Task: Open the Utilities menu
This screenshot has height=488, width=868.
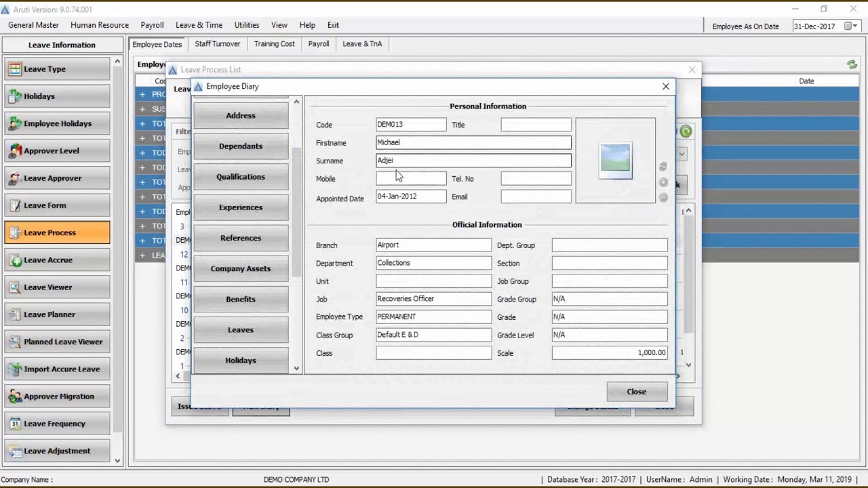Action: 247,25
